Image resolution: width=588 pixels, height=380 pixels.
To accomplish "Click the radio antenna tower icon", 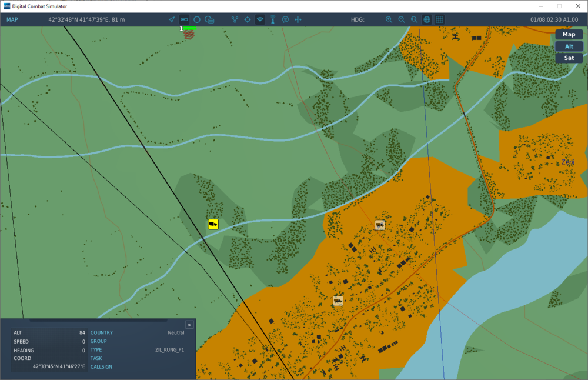I will tap(273, 19).
